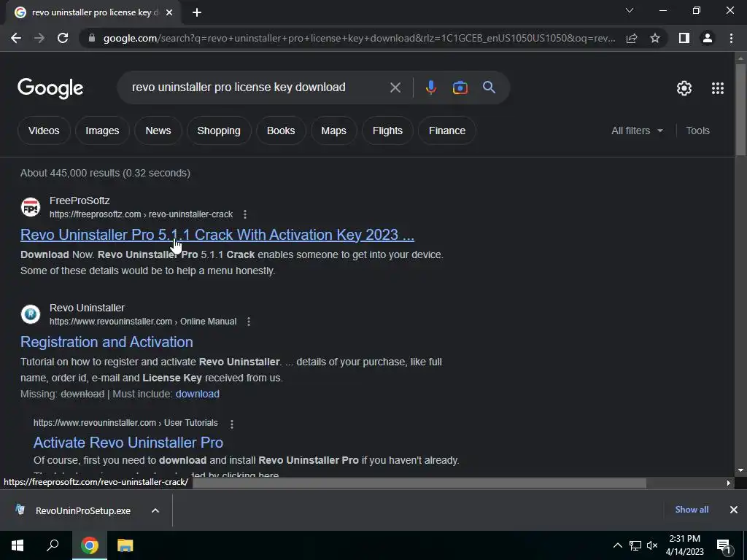Go to the Google home logo

[x=50, y=88]
